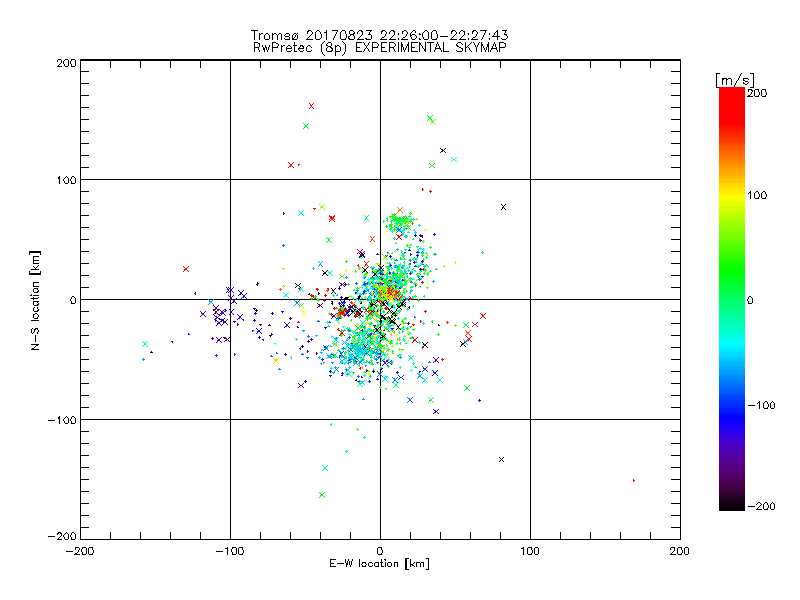The width and height of the screenshot is (800, 600).
Task: Click the lowest green X marker near N-S -165 km
Action: click(x=322, y=495)
